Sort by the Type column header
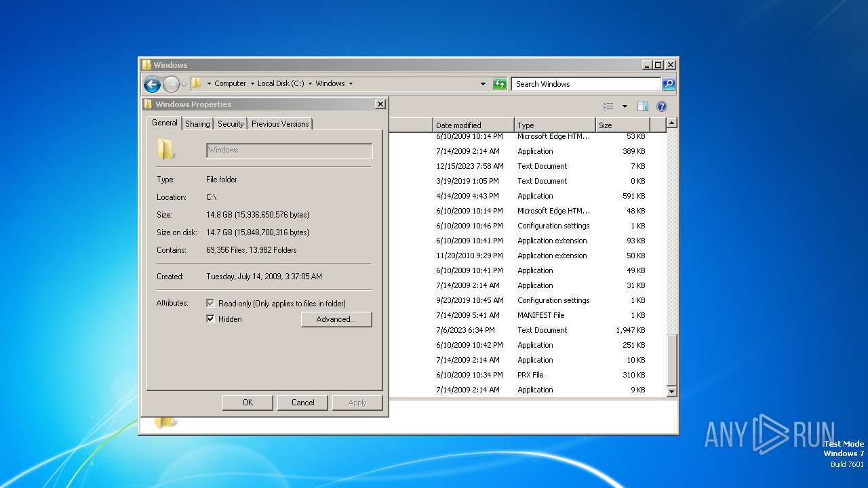This screenshot has width=868, height=488. (555, 125)
